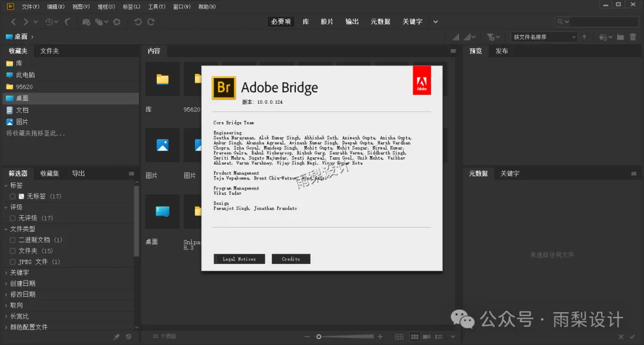This screenshot has width=644, height=345.
Task: Select the 库 folder thumbnail in content
Action: 162,79
